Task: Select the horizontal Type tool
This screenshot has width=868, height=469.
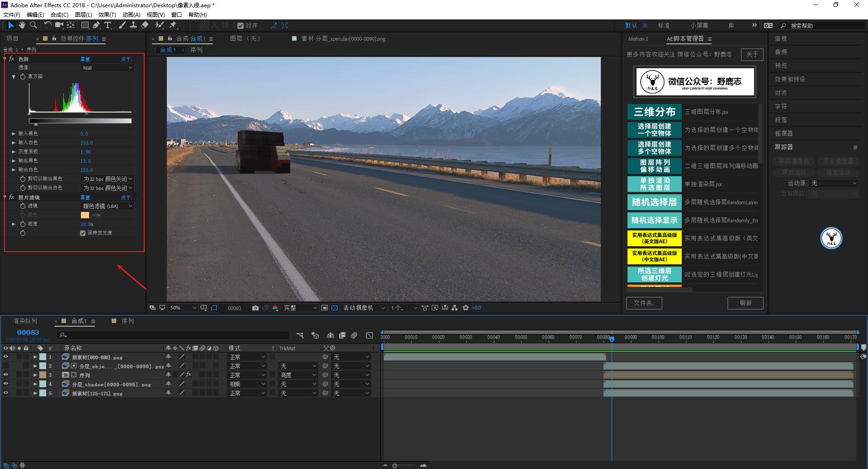Action: point(108,25)
